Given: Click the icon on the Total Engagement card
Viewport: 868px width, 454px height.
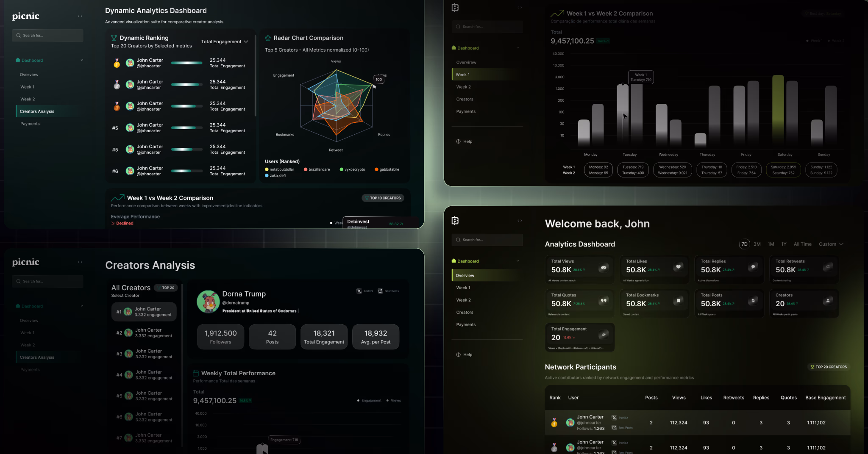Looking at the screenshot, I should click(x=604, y=335).
